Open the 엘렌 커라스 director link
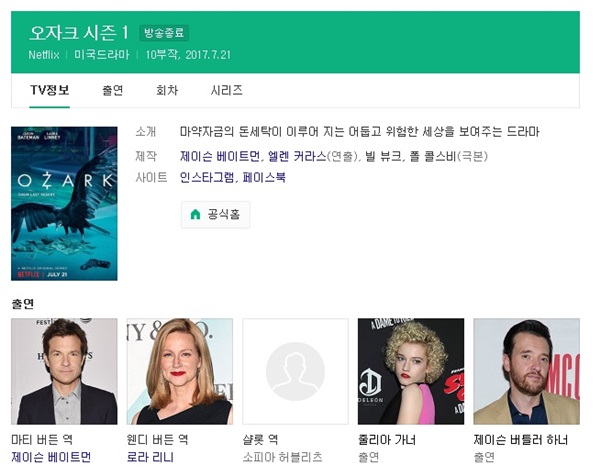The image size is (600, 476). click(297, 156)
